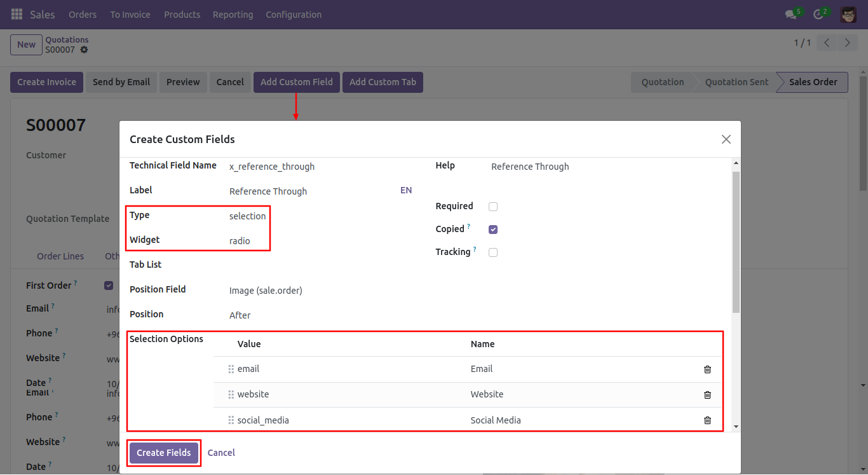868x475 pixels.
Task: Go to next record arrow
Action: [847, 43]
